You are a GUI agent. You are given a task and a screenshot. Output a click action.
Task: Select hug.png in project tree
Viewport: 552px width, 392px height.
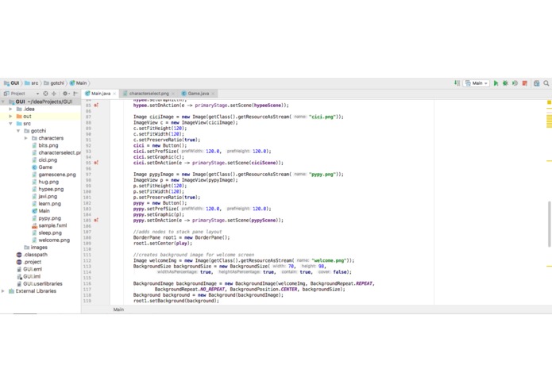click(45, 182)
